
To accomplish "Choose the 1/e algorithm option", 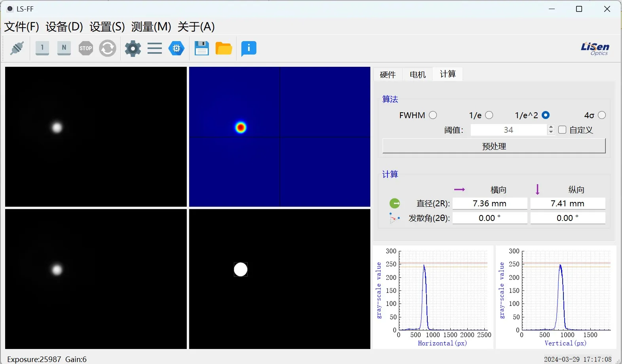I will [489, 115].
